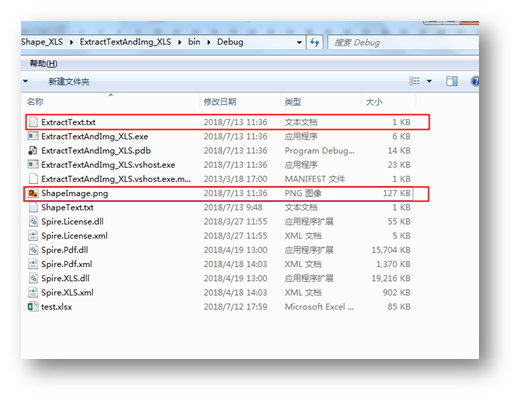Click Debug in the address breadcrumb
This screenshot has width=521, height=401.
click(230, 42)
